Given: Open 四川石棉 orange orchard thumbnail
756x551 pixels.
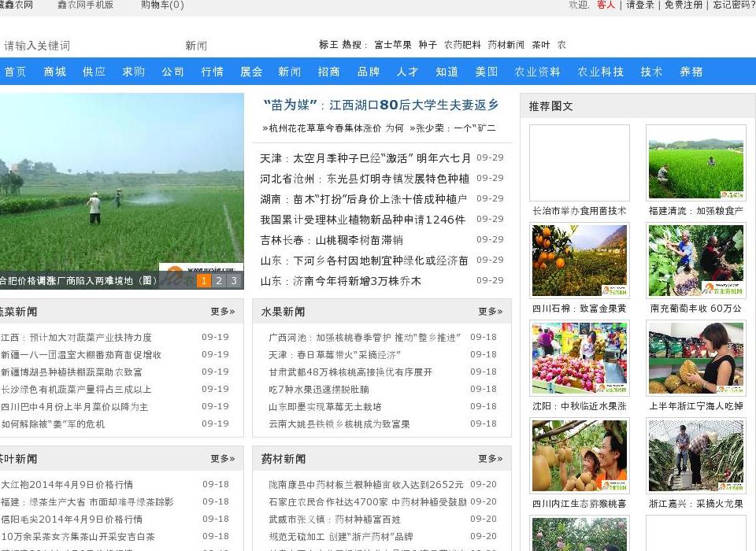Looking at the screenshot, I should [580, 261].
